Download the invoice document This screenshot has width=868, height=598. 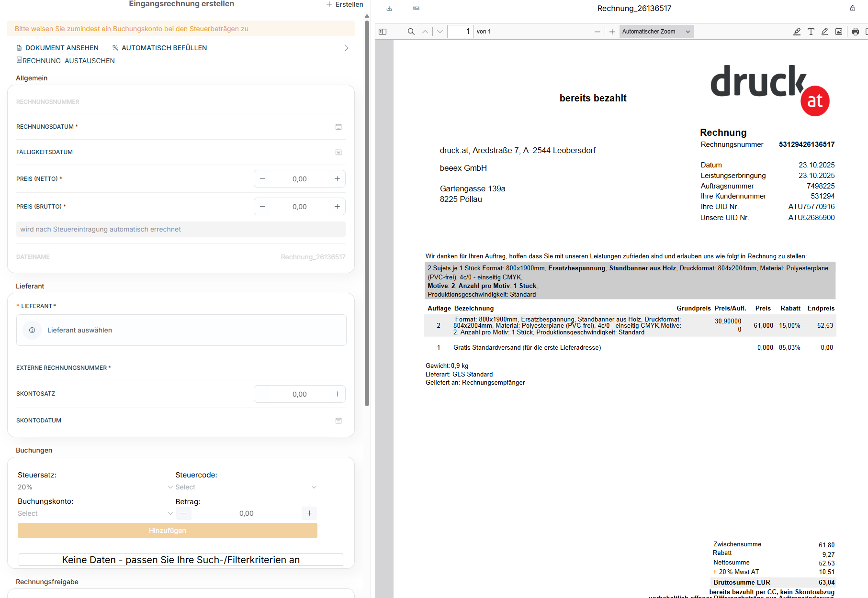click(389, 8)
